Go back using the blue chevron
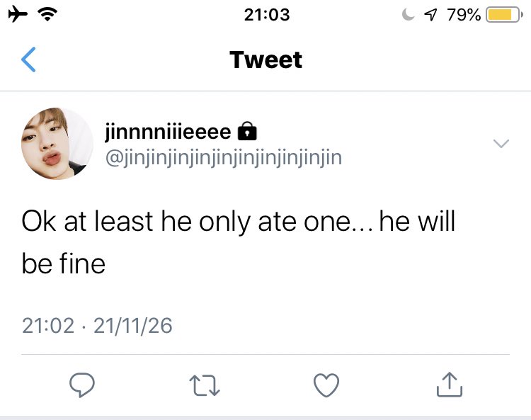The width and height of the screenshot is (531, 420). tap(28, 59)
